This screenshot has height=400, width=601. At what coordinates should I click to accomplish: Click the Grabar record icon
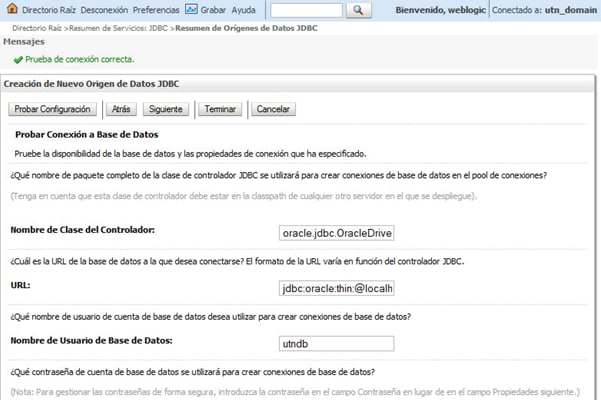click(191, 9)
